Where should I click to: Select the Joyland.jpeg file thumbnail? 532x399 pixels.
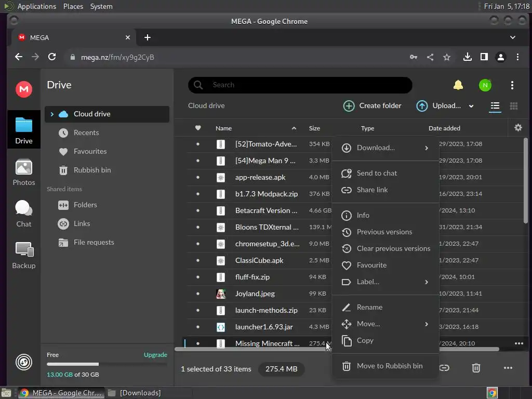(x=220, y=294)
